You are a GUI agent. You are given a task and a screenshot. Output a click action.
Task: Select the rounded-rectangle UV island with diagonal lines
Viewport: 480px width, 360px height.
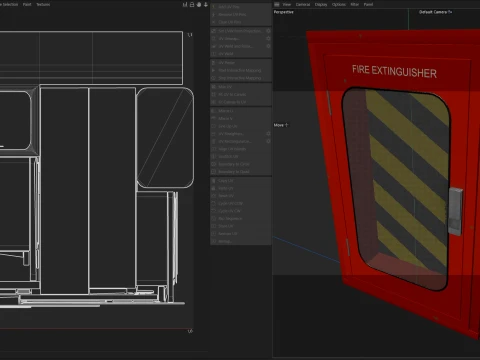coord(165,137)
